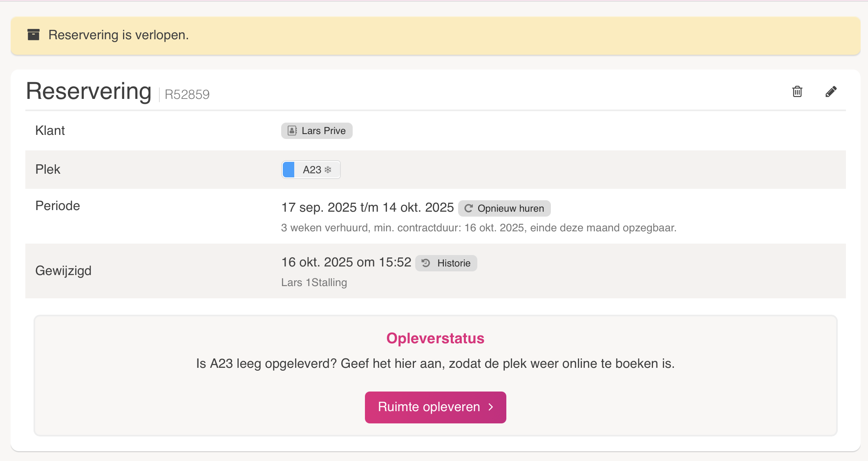The width and height of the screenshot is (868, 461).
Task: Click the contact card icon by Lars Prive
Action: [292, 131]
